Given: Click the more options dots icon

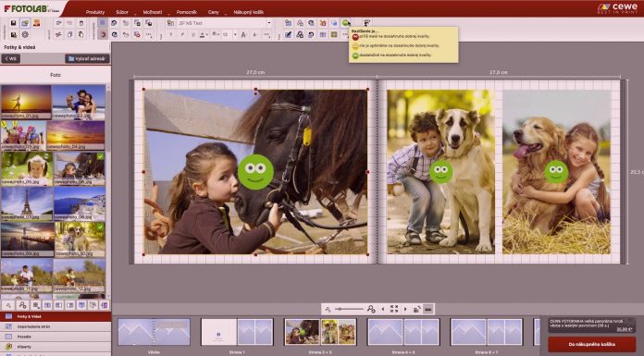Looking at the screenshot, I should coord(149,35).
